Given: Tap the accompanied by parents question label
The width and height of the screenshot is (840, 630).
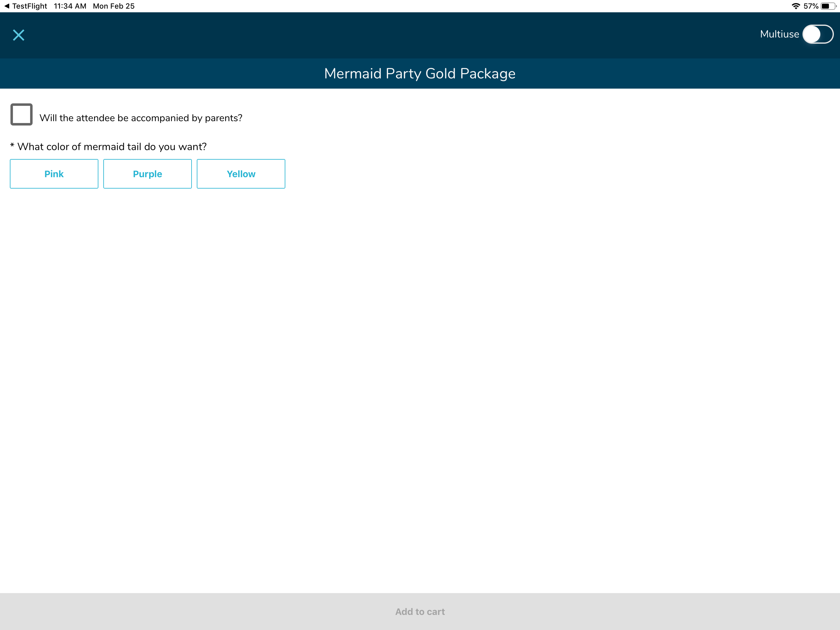Looking at the screenshot, I should [141, 118].
